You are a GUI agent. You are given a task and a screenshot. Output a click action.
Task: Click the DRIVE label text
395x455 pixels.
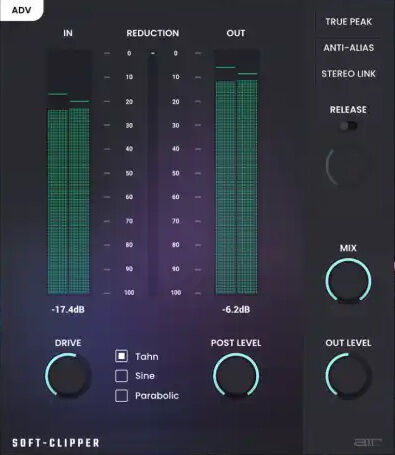click(68, 343)
